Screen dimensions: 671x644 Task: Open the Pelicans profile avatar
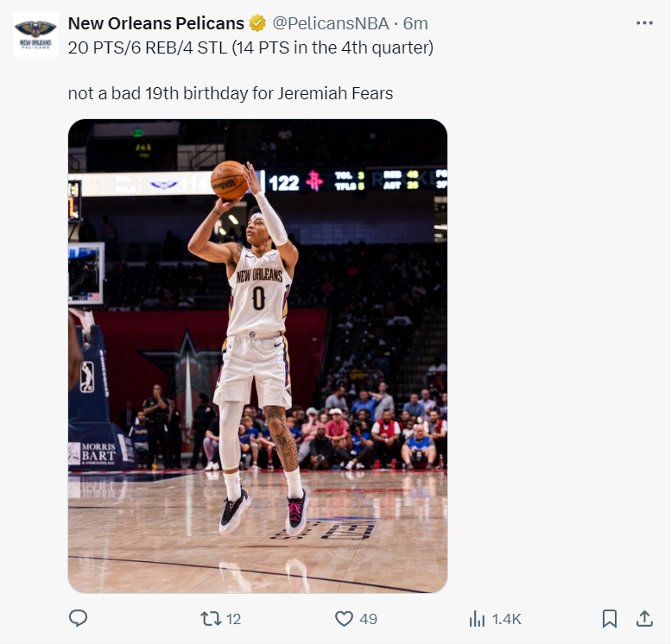click(35, 35)
